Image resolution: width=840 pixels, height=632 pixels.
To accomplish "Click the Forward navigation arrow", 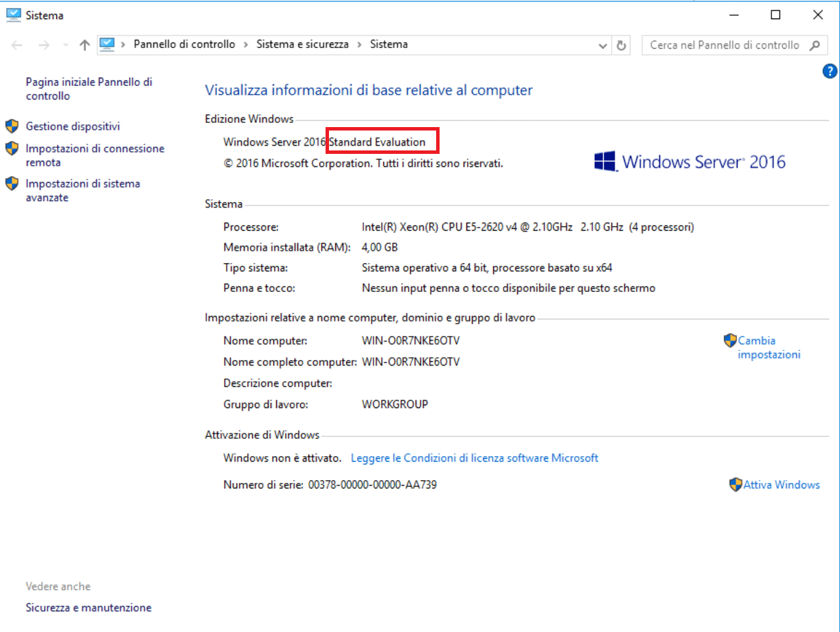I will point(44,45).
